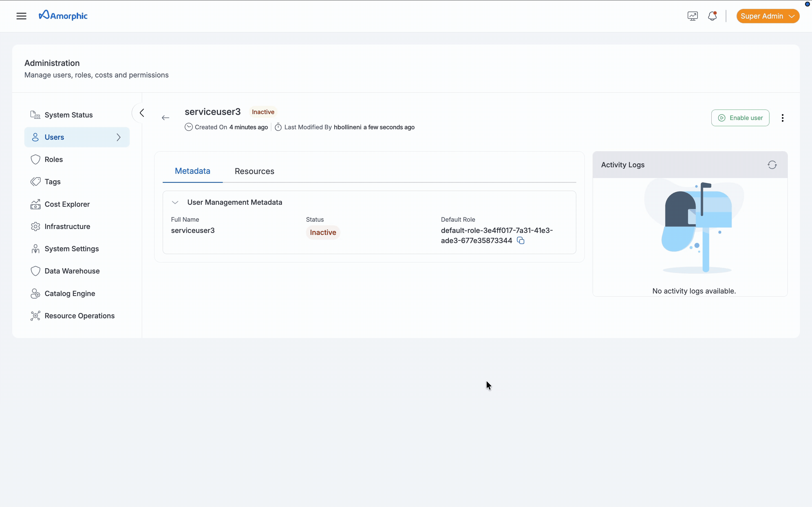Switch to the Resources tab
This screenshot has height=507, width=812.
tap(254, 171)
